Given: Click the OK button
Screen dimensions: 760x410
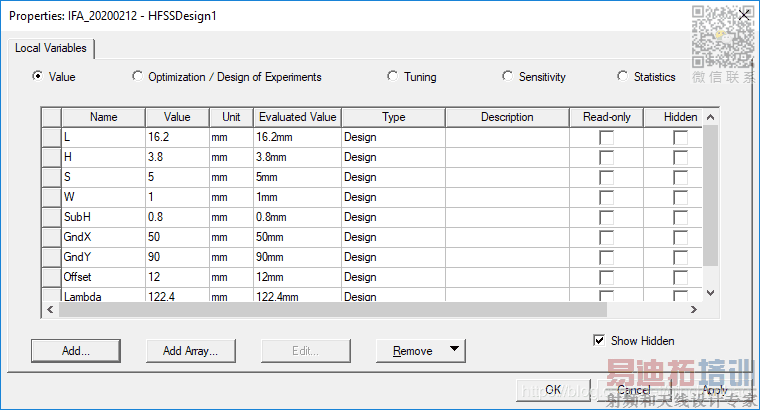Looking at the screenshot, I should [x=552, y=390].
